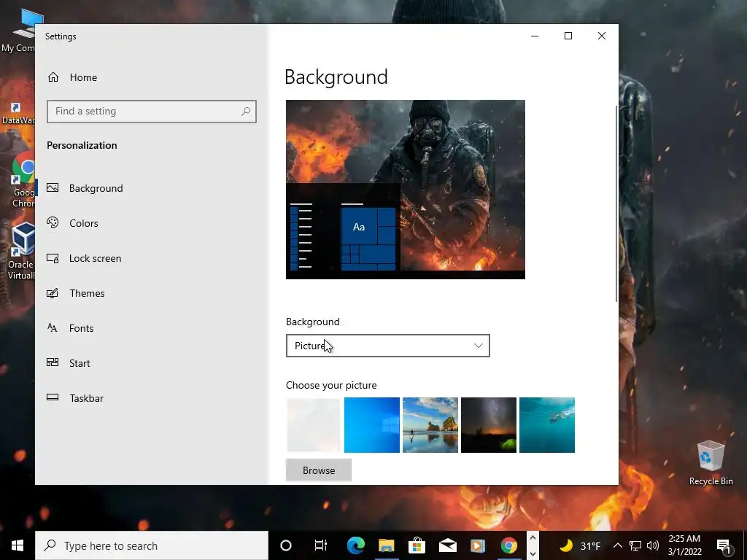Click the Home house icon
Image resolution: width=747 pixels, height=560 pixels.
pos(53,77)
